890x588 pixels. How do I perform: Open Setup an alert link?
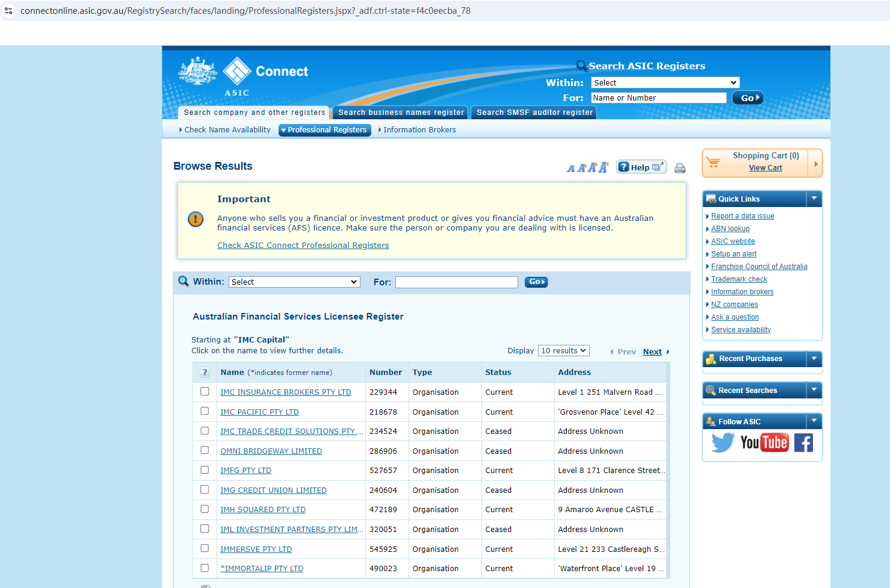[734, 254]
